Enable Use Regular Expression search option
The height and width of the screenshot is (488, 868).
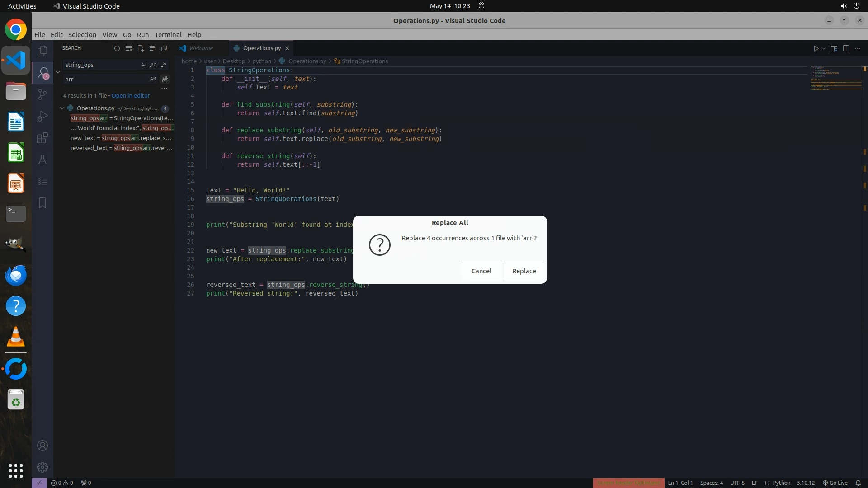[x=164, y=65]
